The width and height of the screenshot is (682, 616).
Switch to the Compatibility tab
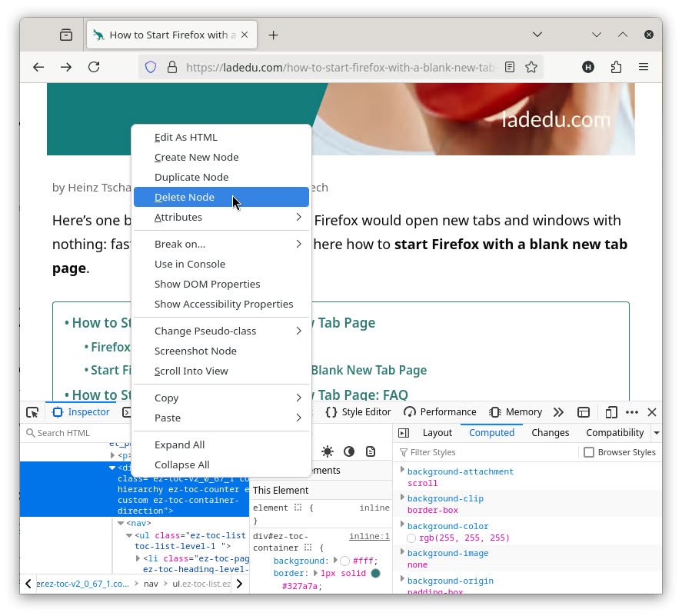614,433
